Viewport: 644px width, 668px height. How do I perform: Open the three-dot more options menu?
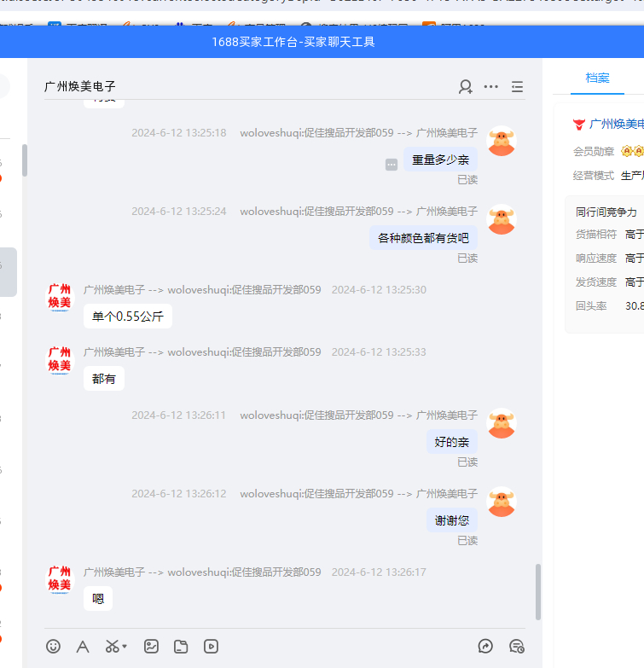coord(491,86)
